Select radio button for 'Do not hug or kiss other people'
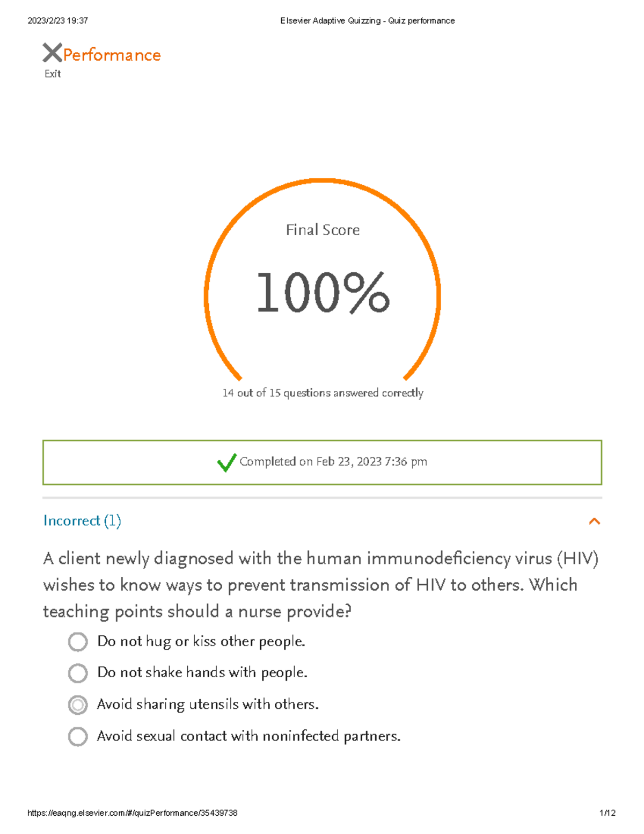Viewport: 644px width, 834px height. 78,641
